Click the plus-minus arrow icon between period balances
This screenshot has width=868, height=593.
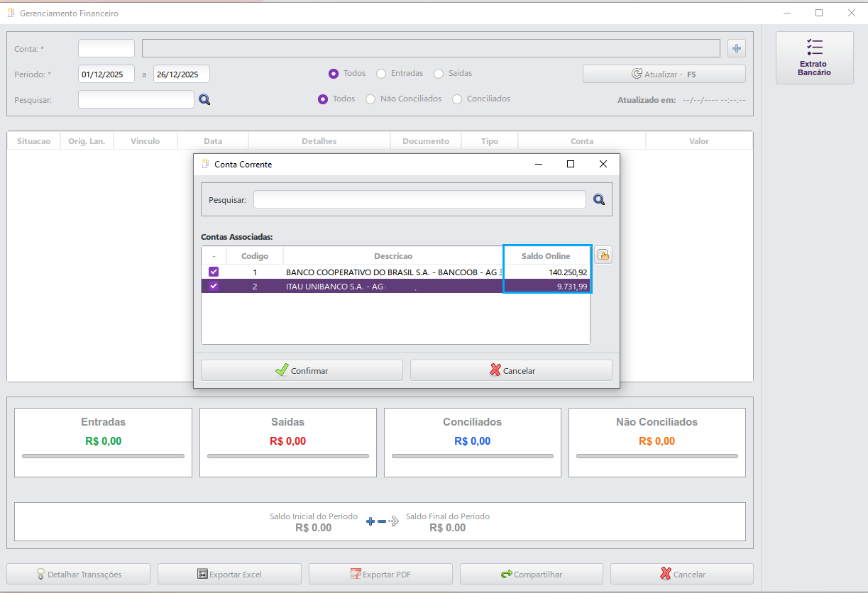click(x=383, y=521)
